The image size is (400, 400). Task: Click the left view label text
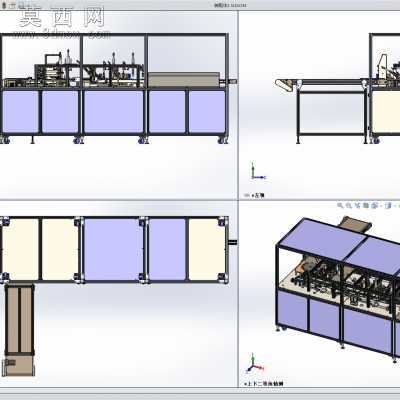257,195
